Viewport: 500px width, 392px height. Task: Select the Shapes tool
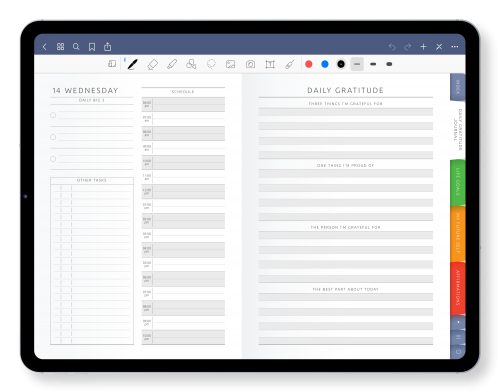(x=191, y=64)
